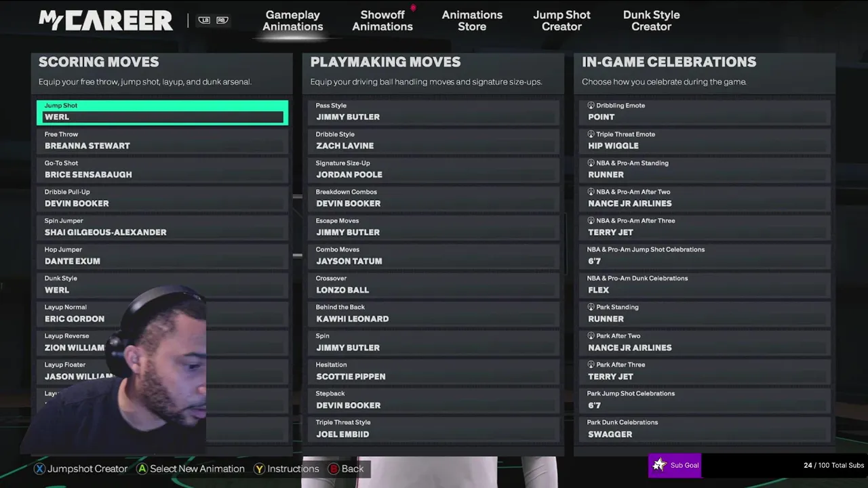Choose the Park After Three TERRY JET slot
The width and height of the screenshot is (868, 488).
705,371
